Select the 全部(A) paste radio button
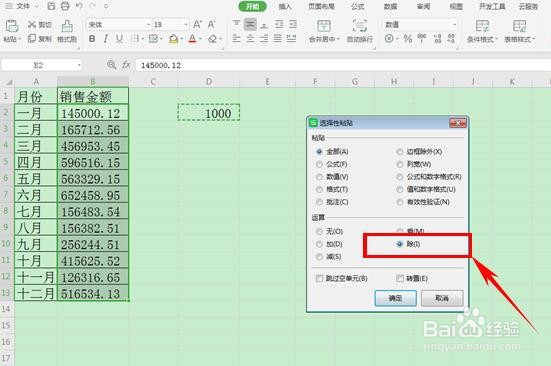551x366 pixels. pyautogui.click(x=319, y=152)
